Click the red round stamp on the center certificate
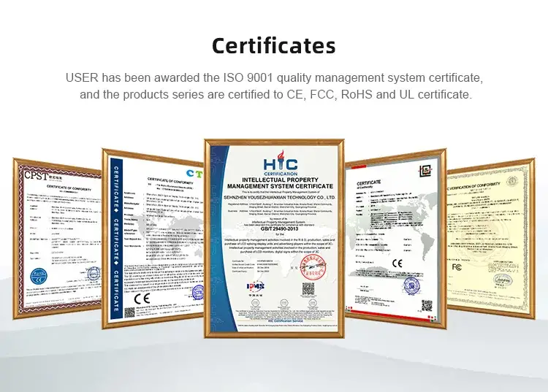Image resolution: width=548 pixels, height=392 pixels. click(313, 267)
